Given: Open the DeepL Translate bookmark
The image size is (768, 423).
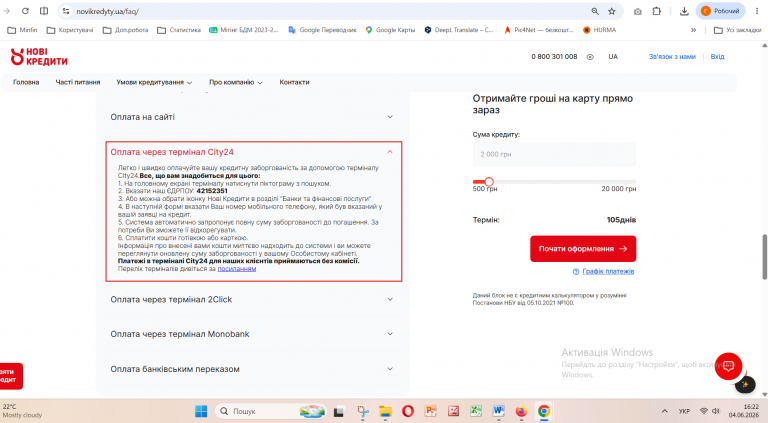Looking at the screenshot, I should 459,30.
